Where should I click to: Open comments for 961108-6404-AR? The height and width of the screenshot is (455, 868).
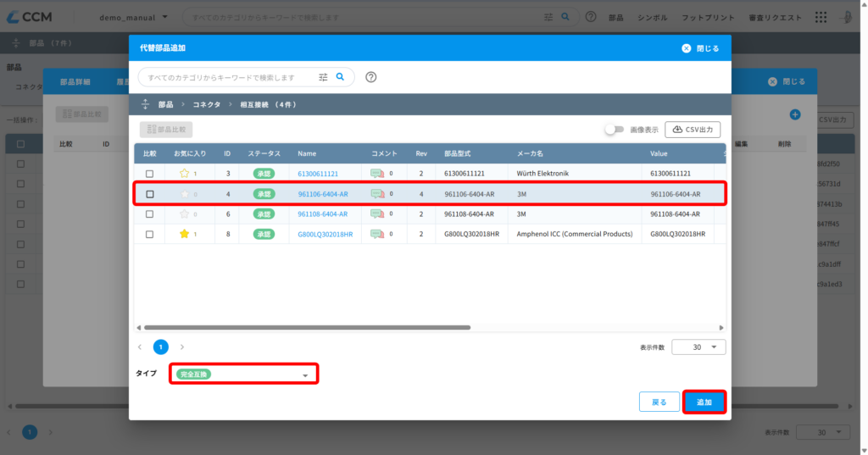(377, 214)
